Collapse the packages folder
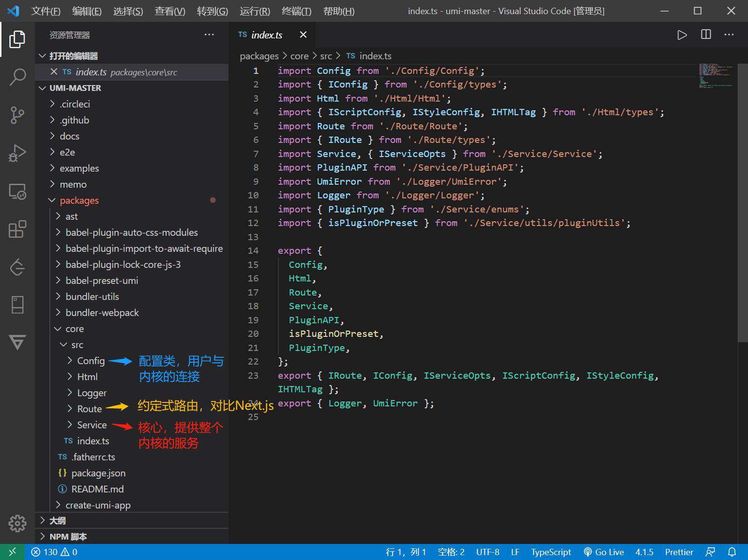748x560 pixels. 132,200
